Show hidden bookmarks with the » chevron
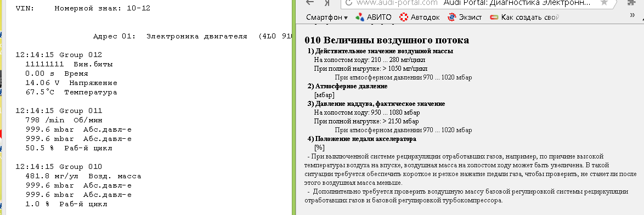The width and height of the screenshot is (644, 215). coord(632,15)
